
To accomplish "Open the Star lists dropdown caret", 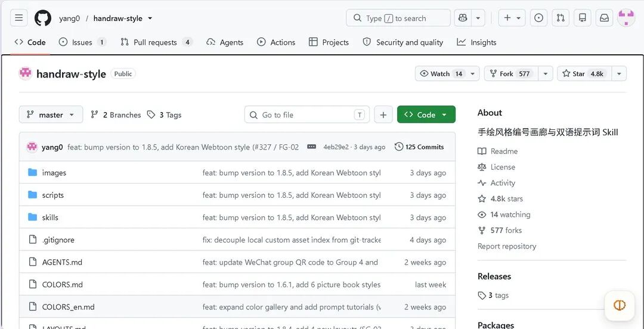I will [619, 73].
